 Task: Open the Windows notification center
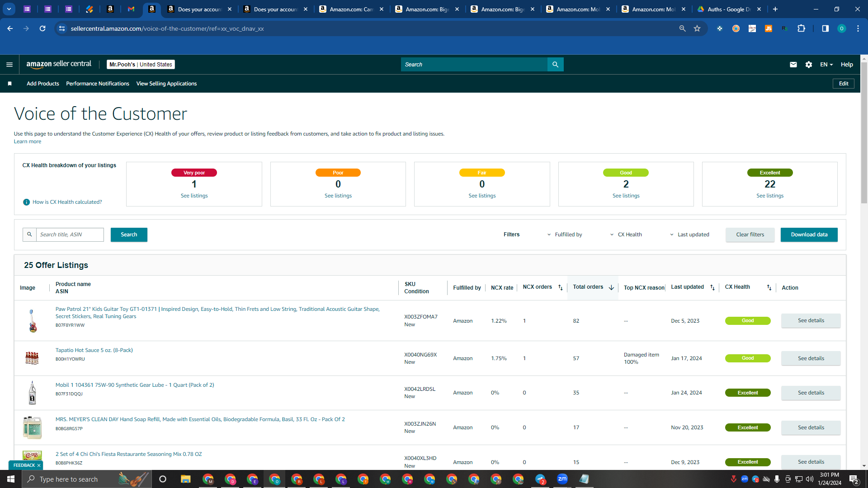coord(854,479)
